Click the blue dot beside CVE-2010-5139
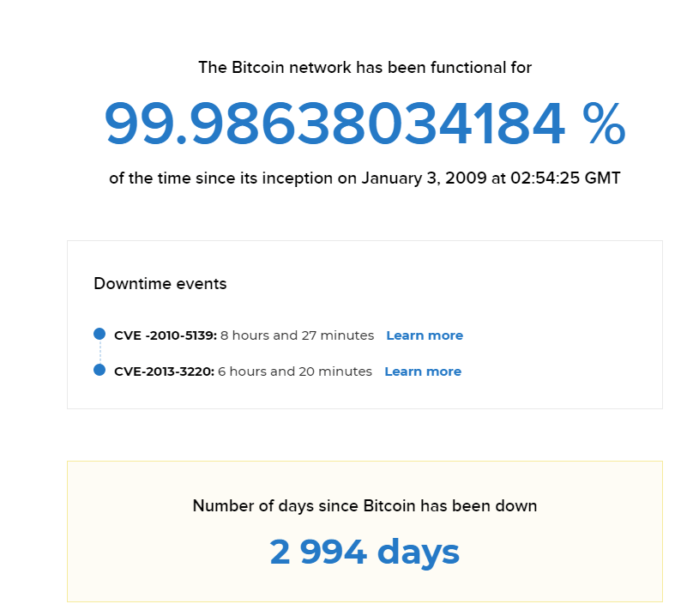 [99, 334]
